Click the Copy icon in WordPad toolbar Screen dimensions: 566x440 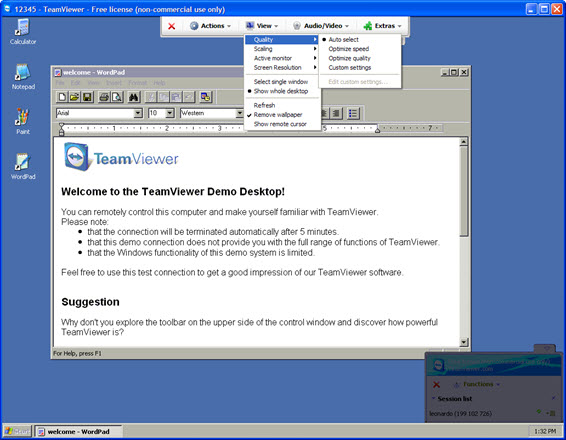coord(164,97)
